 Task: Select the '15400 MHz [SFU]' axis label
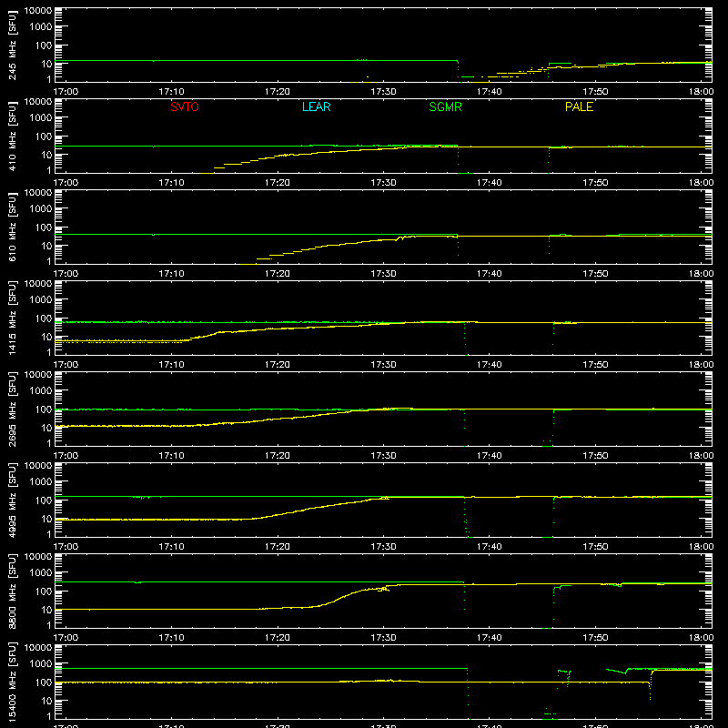click(12, 682)
